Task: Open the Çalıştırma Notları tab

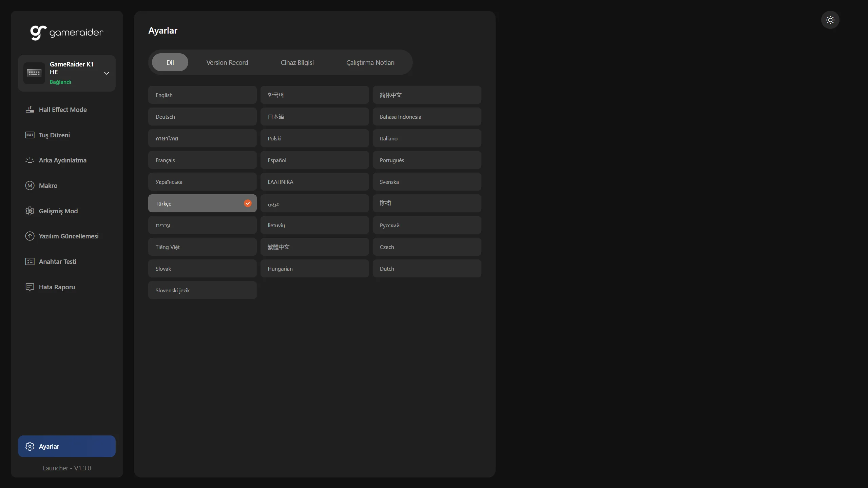Action: click(370, 62)
